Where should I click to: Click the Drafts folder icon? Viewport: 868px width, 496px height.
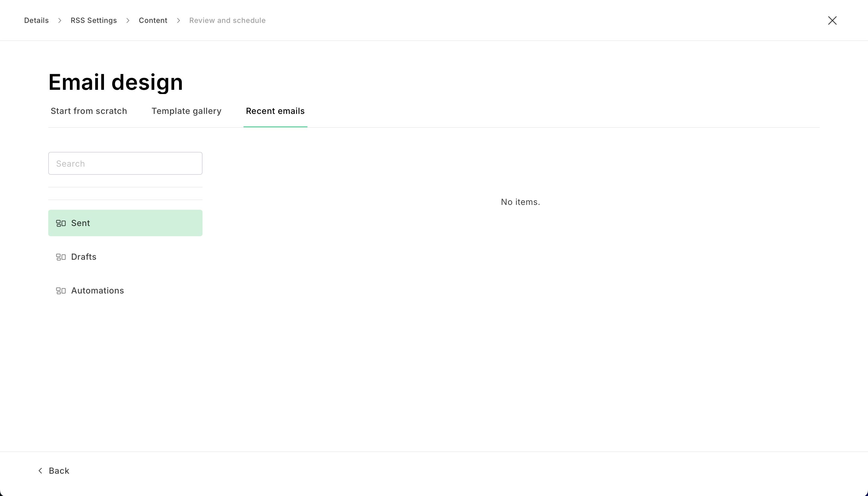(x=61, y=257)
